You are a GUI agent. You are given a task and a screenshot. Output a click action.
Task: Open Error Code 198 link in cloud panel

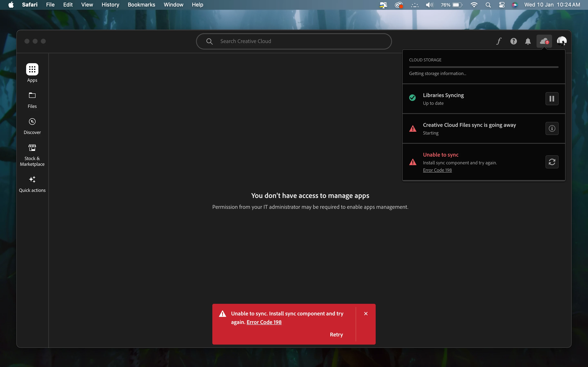tap(437, 170)
